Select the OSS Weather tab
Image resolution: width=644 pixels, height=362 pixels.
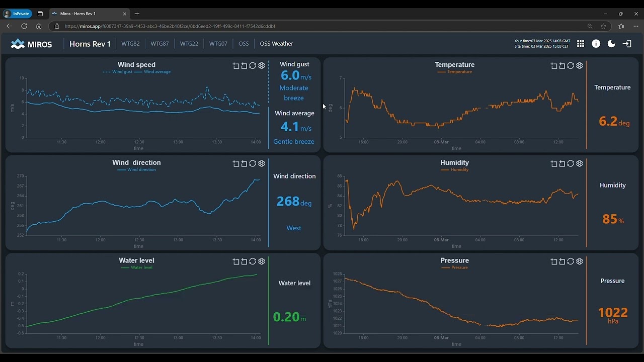(277, 44)
